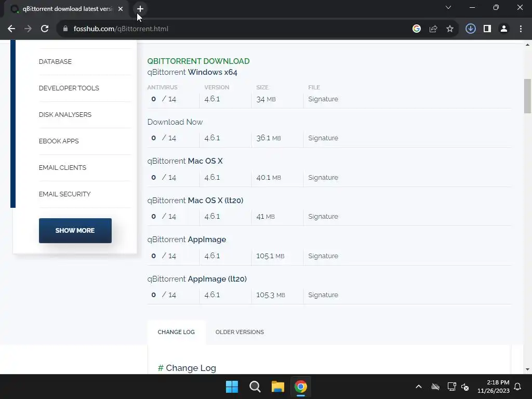
Task: Open the DISK ANALYSERS category
Action: click(x=65, y=115)
